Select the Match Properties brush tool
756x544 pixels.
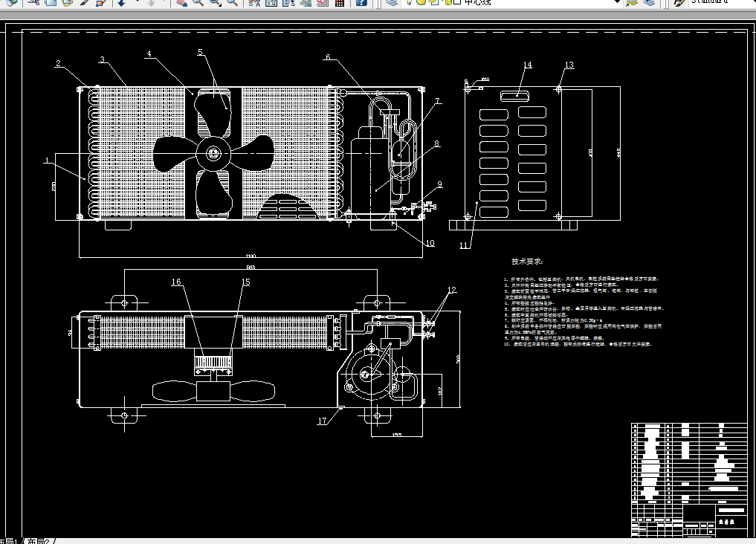(85, 2)
